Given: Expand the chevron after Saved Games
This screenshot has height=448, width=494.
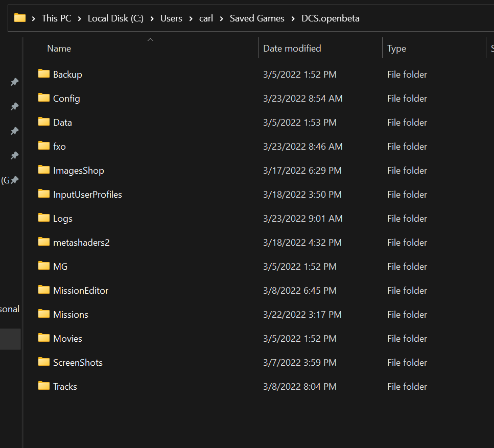Looking at the screenshot, I should [293, 18].
